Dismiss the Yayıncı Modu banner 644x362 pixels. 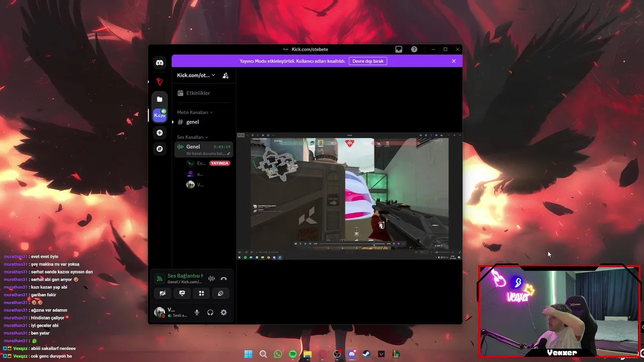point(453,61)
